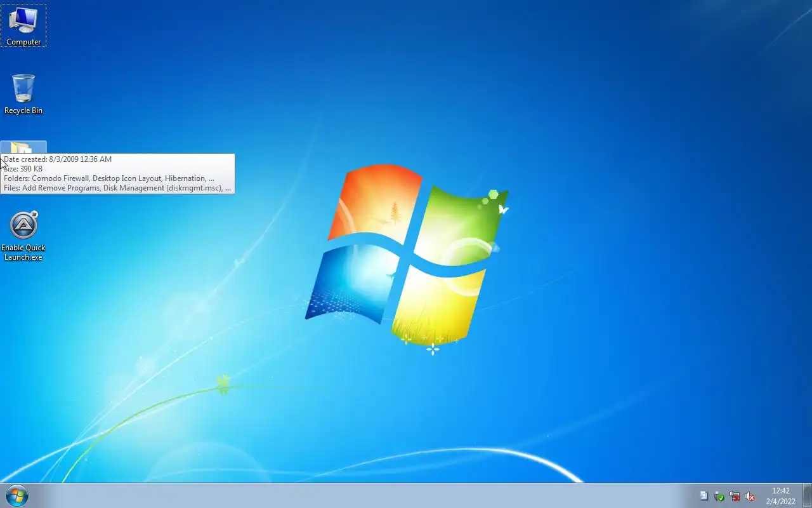Click the Safely Remove Hardware tray icon
The image size is (812, 508).
719,496
